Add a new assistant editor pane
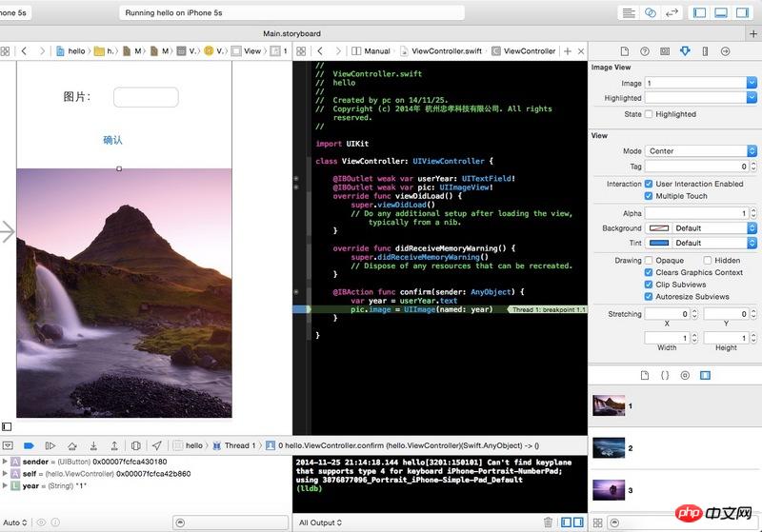Image resolution: width=762 pixels, height=532 pixels. (x=567, y=51)
